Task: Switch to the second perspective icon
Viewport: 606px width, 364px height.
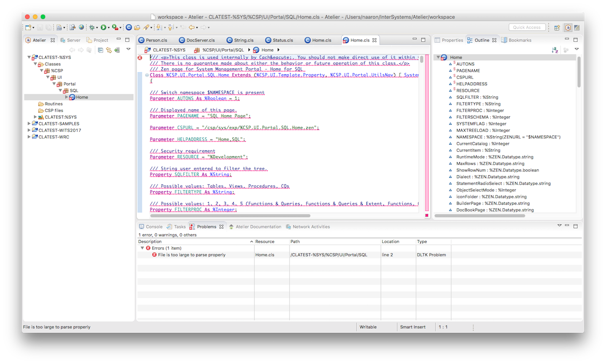Action: (577, 27)
